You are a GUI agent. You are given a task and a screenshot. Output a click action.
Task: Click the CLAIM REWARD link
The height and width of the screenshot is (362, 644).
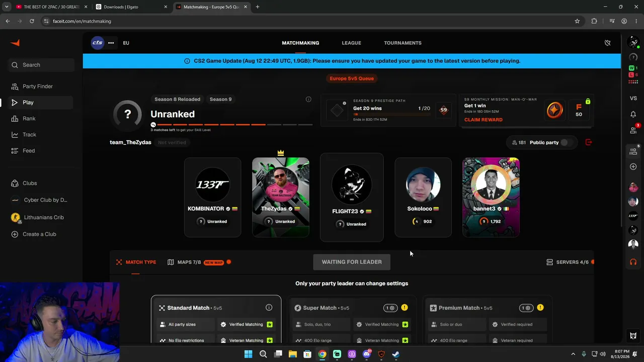[x=483, y=120]
